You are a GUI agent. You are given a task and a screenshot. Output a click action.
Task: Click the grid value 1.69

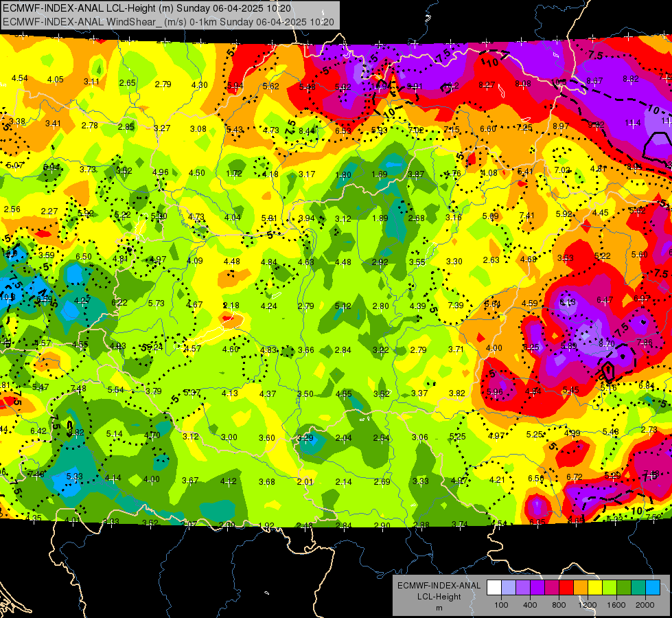click(380, 174)
